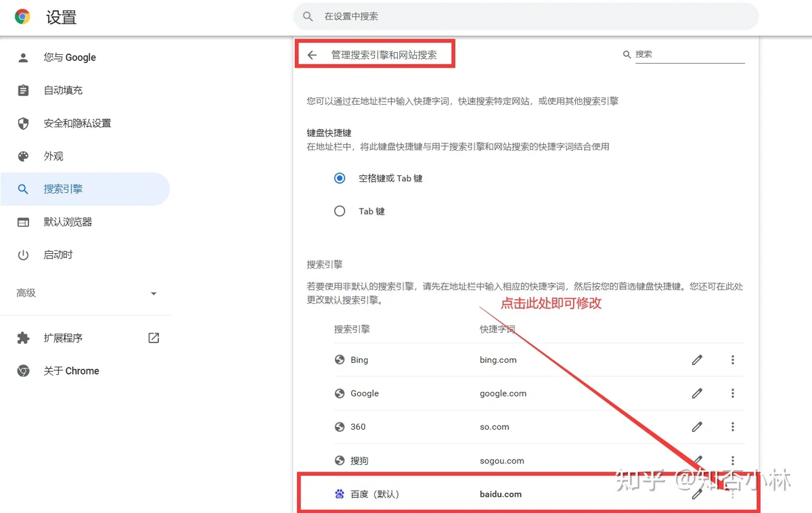Click the clipboard icon for 自动填充
Viewport: 812px width, 513px height.
23,90
